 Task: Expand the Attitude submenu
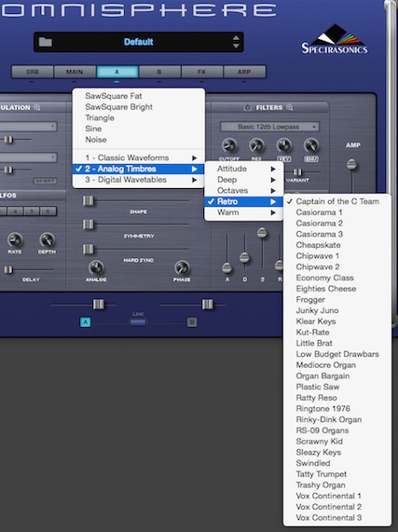point(244,169)
